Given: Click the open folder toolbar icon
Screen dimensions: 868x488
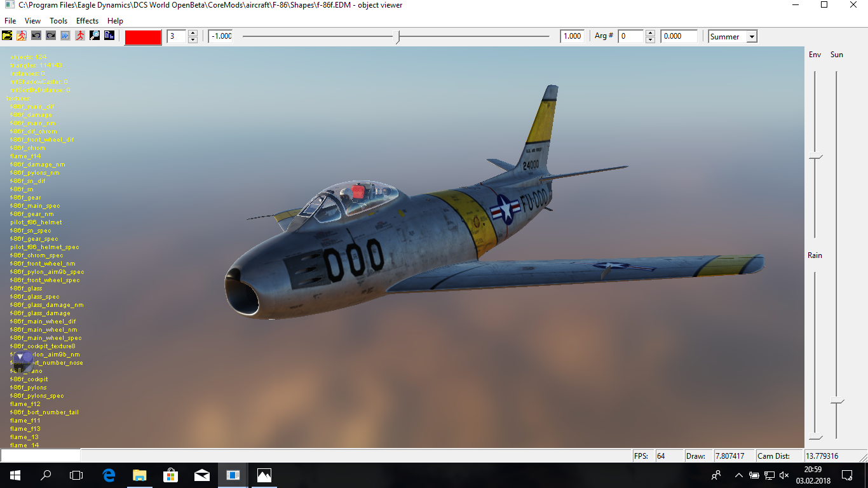Looking at the screenshot, I should pos(8,36).
